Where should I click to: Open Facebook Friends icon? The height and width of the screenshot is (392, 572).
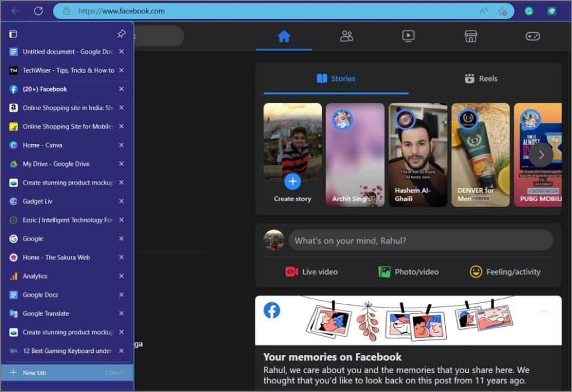tap(346, 36)
